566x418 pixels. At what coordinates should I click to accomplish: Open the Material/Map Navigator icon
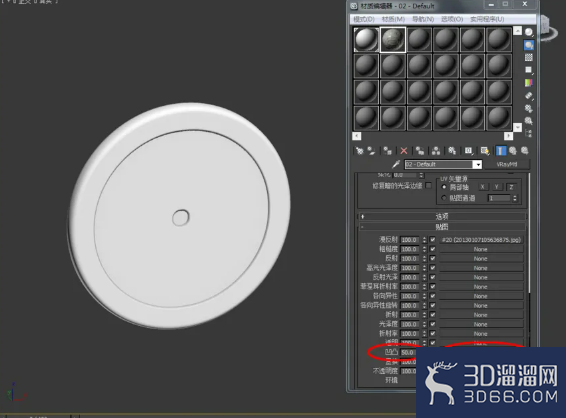pos(529,133)
